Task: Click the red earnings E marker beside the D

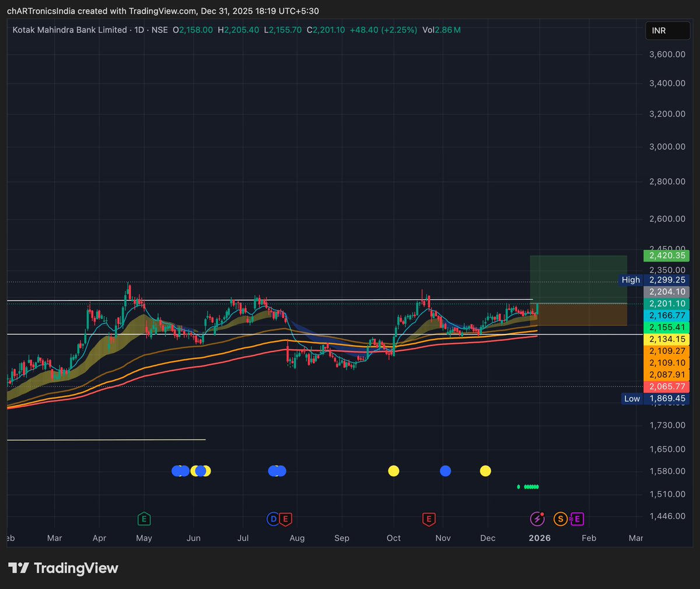Action: coord(285,518)
